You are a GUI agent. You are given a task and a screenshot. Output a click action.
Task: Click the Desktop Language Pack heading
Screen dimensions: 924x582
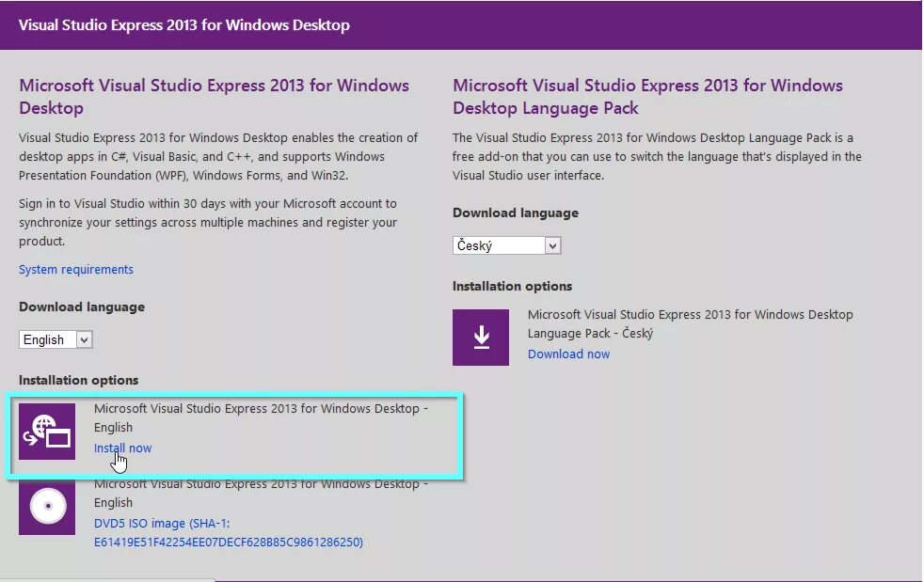click(x=647, y=97)
